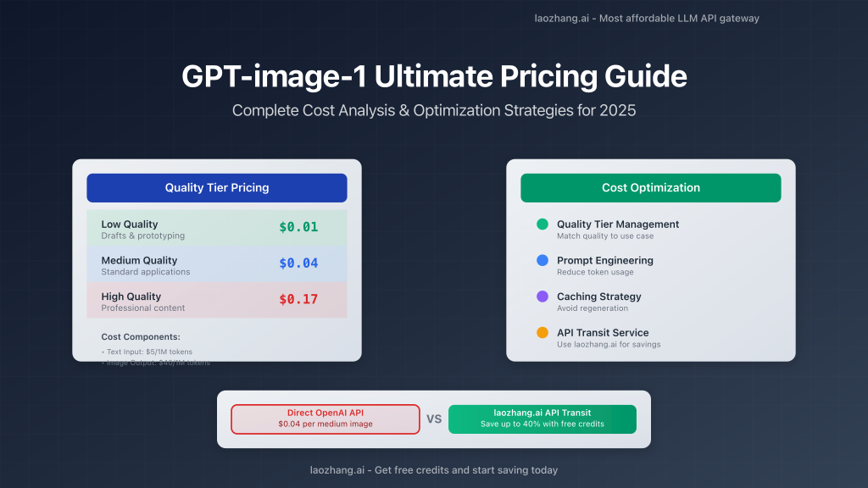Viewport: 868px width, 488px height.
Task: Click the 'Text Input: $5/1M tokens' line
Action: click(x=149, y=352)
